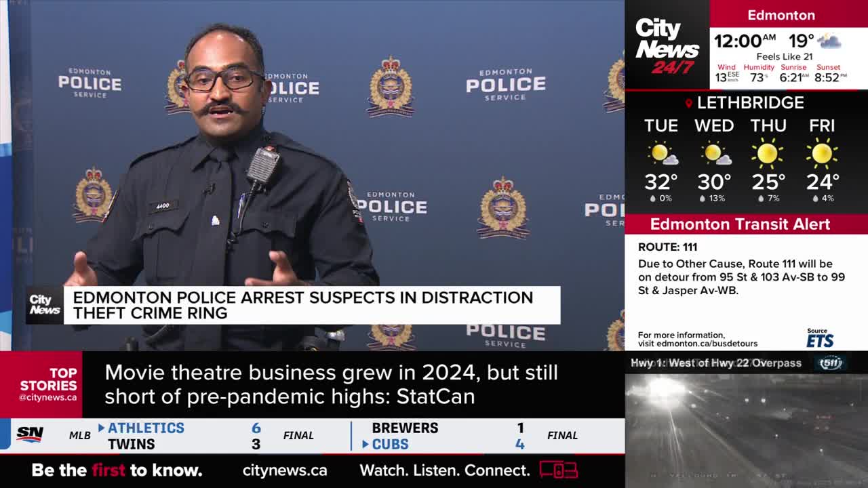Click the police officer video frame
The width and height of the screenshot is (868, 488).
click(x=312, y=175)
